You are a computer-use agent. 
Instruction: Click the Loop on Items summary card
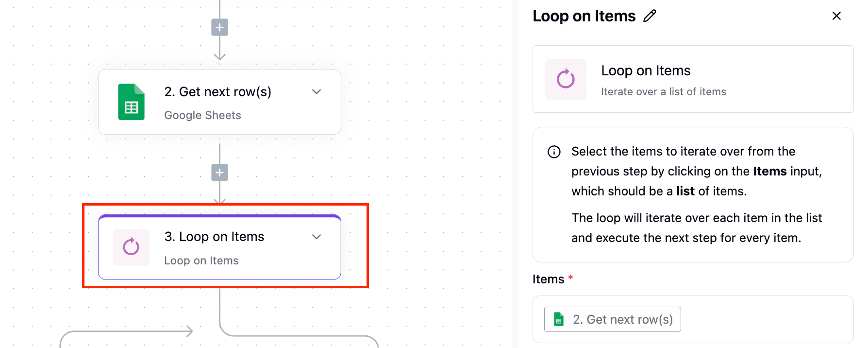tap(693, 79)
